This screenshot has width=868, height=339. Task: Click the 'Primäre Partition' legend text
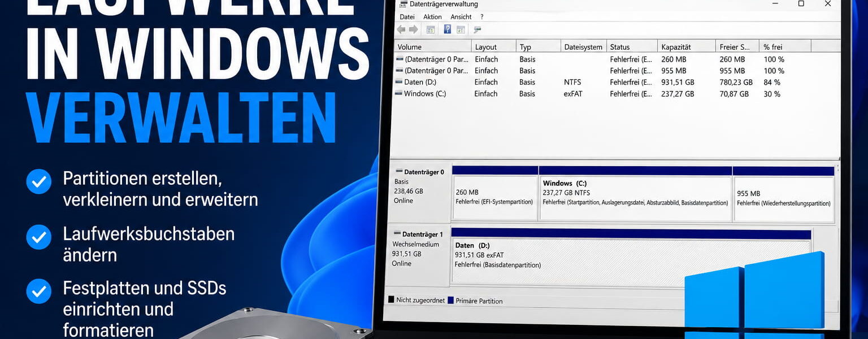(x=479, y=301)
